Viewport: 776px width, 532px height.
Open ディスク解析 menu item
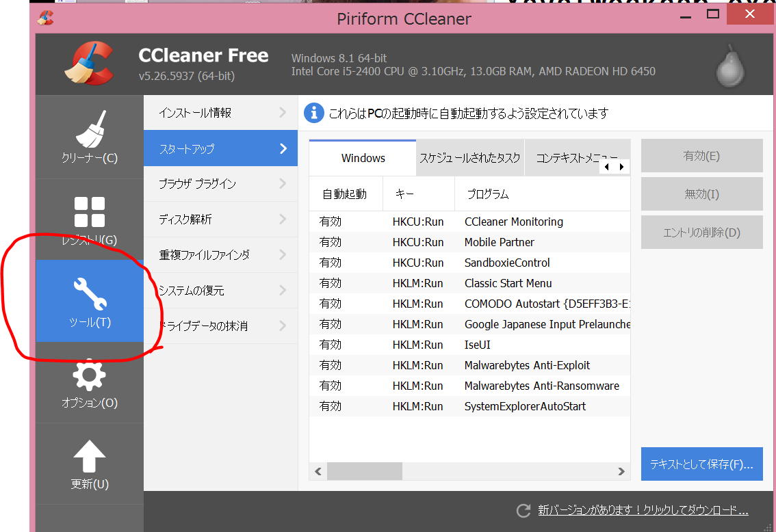tap(221, 220)
